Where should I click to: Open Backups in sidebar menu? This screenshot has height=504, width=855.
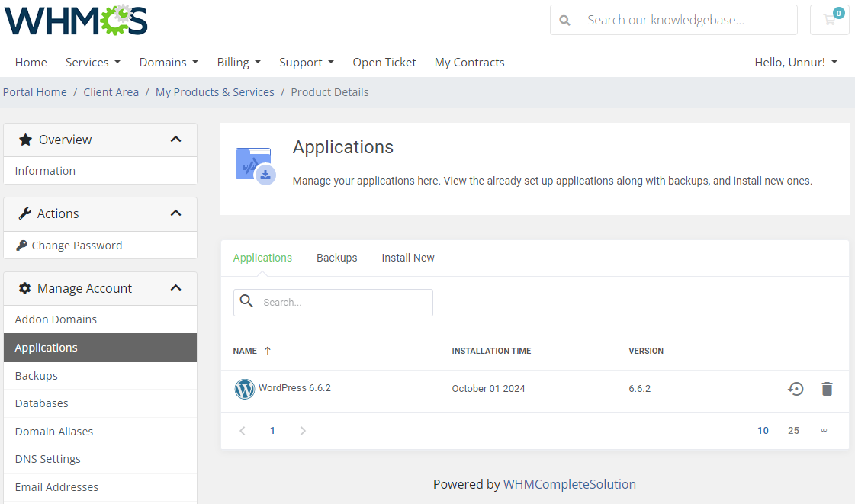click(x=101, y=376)
